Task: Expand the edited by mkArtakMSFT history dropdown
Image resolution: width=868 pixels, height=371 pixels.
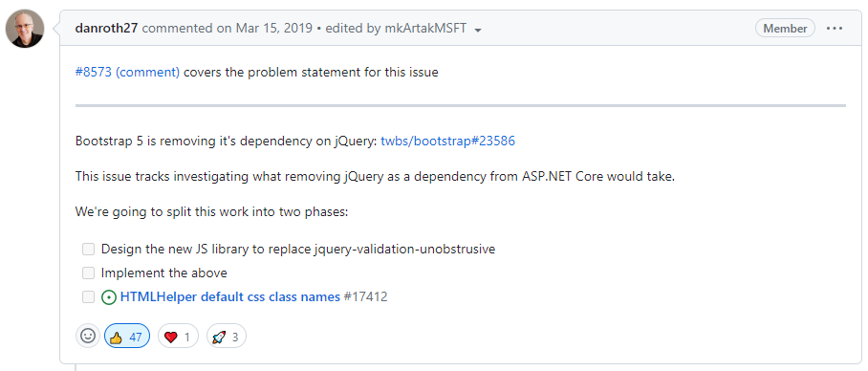Action: pyautogui.click(x=403, y=29)
